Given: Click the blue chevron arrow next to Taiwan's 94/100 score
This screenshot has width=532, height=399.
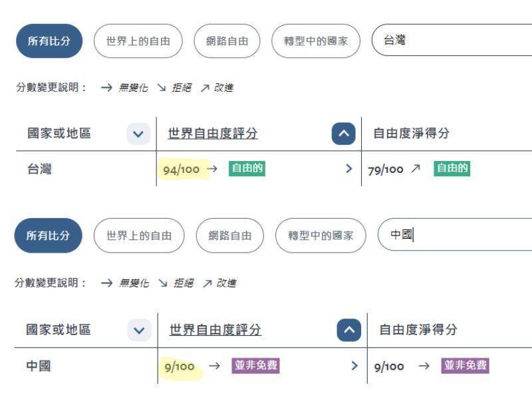Looking at the screenshot, I should (348, 169).
